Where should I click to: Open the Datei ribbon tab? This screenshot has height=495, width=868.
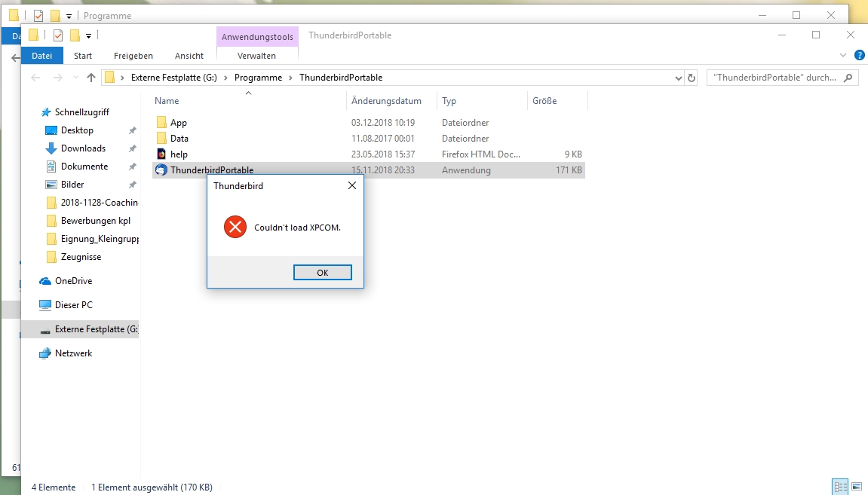point(42,55)
